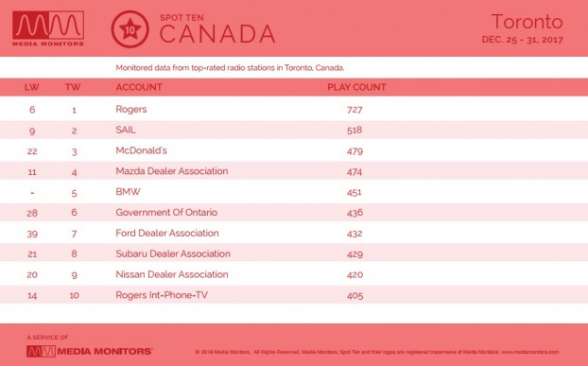The image size is (588, 366).
Task: Click Nissan Dealer Association account
Action: (x=172, y=274)
